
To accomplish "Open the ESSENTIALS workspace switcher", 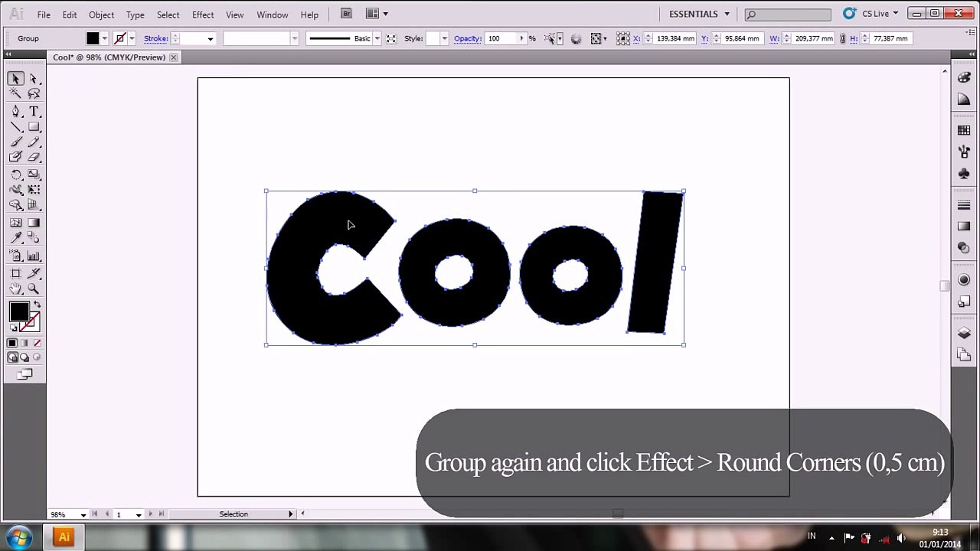I will coord(698,14).
